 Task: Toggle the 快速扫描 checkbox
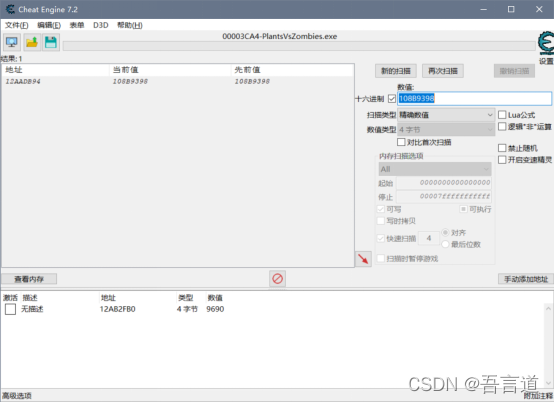381,238
